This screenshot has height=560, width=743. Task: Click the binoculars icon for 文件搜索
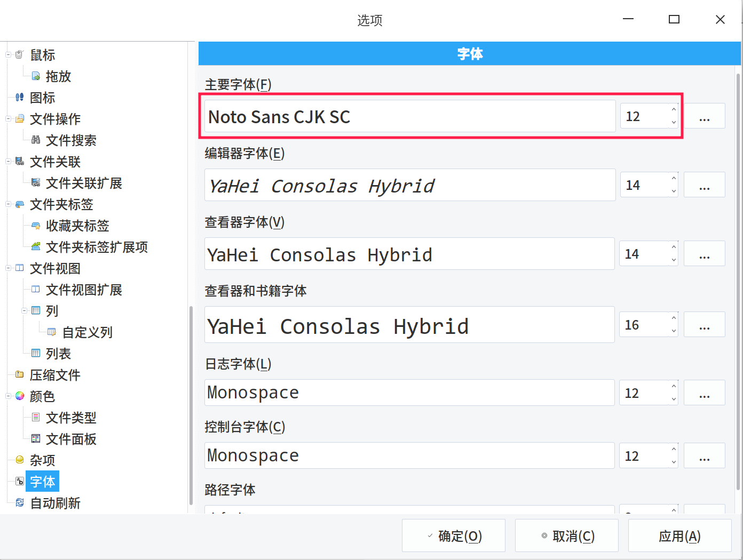click(36, 140)
